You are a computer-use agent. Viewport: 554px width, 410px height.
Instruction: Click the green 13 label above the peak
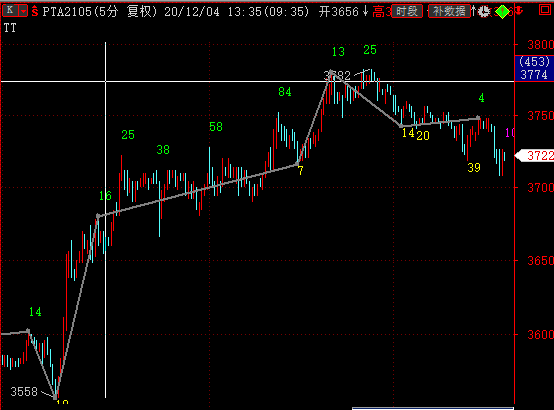338,52
